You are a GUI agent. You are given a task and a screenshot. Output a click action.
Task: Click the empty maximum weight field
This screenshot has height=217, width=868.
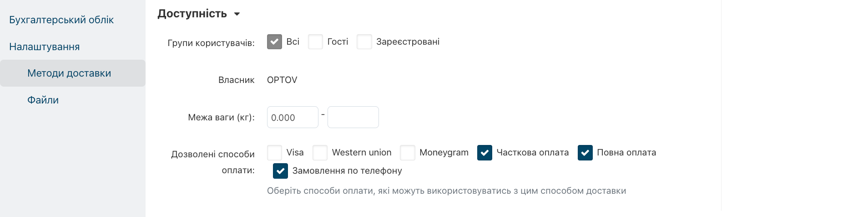click(x=353, y=118)
